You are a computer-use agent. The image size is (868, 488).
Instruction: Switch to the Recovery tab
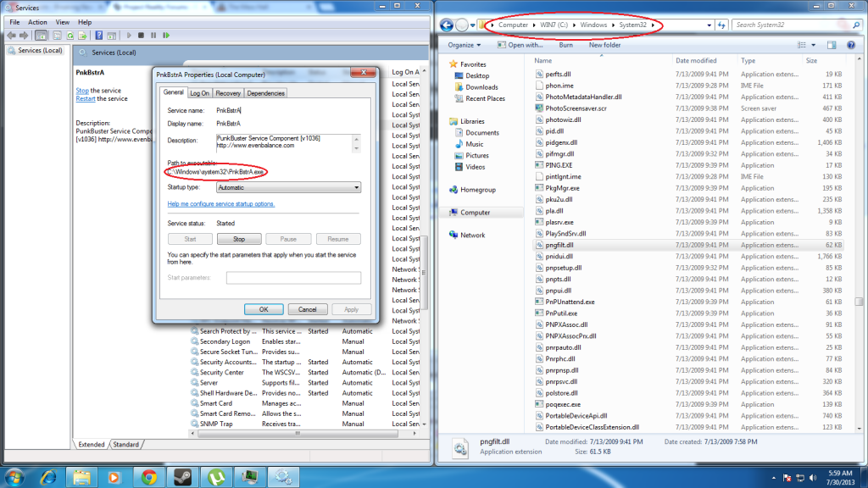tap(227, 93)
